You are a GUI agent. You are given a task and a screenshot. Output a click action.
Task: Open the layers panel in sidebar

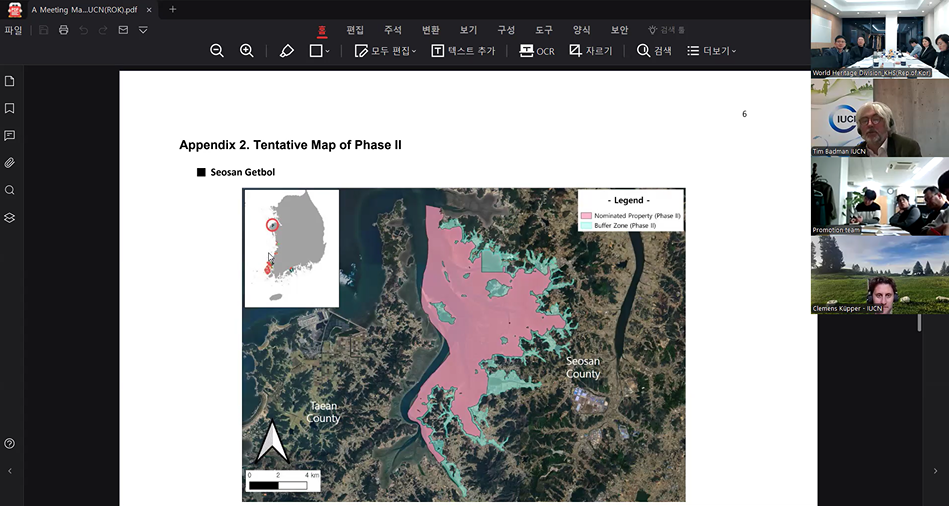coord(10,217)
